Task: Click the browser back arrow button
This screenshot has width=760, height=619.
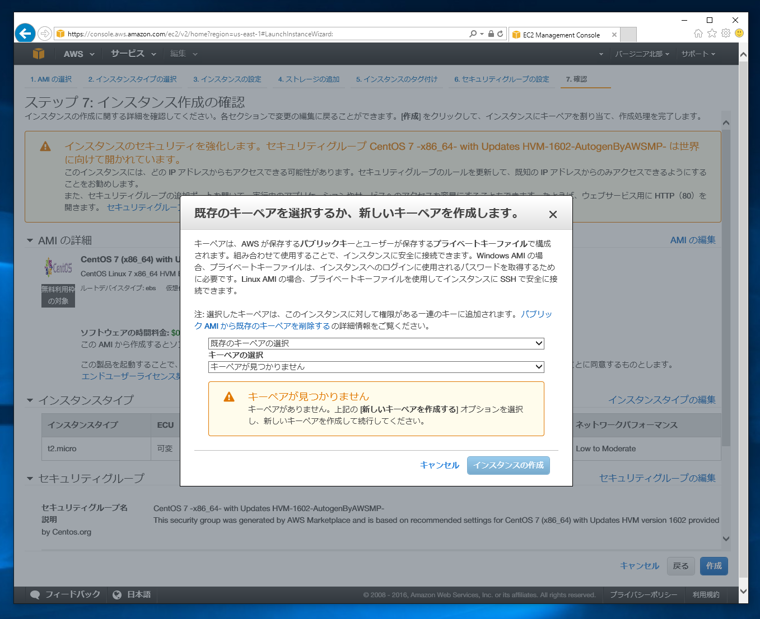Action: [25, 33]
